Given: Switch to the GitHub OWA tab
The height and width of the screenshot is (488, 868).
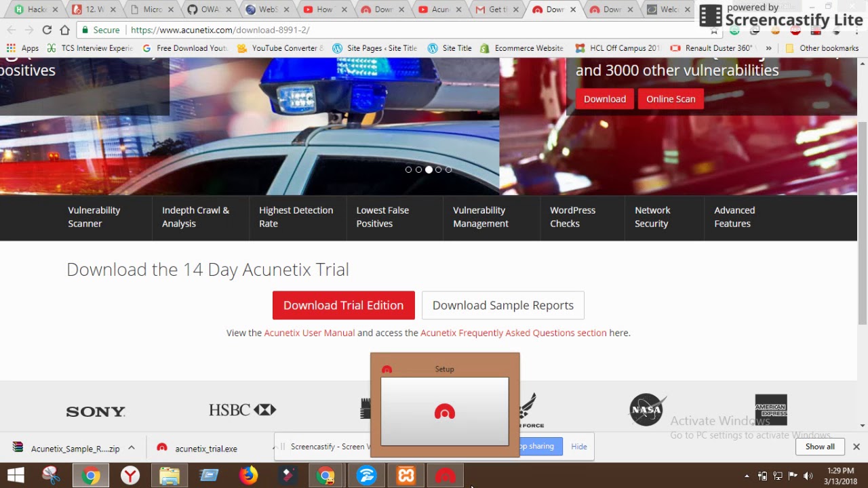Looking at the screenshot, I should (210, 9).
